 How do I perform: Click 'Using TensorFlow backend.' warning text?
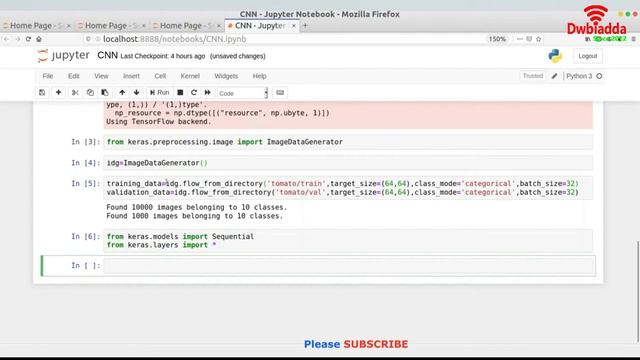[x=159, y=122]
